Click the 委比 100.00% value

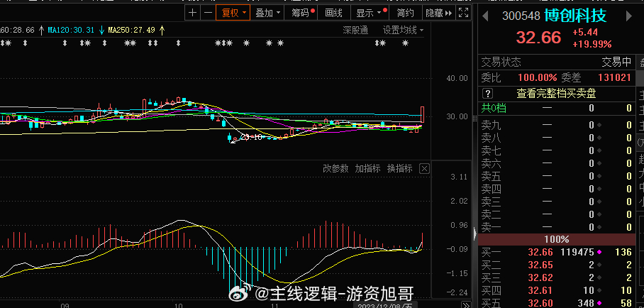point(537,77)
